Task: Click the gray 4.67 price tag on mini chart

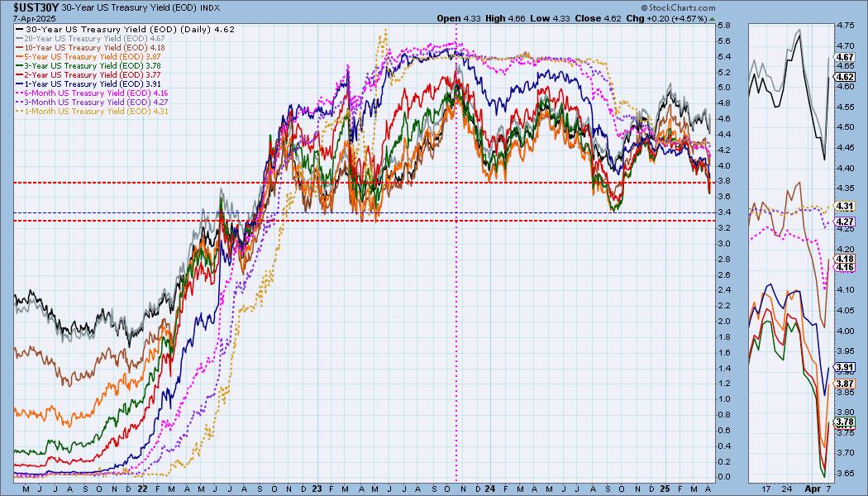Action: point(846,58)
